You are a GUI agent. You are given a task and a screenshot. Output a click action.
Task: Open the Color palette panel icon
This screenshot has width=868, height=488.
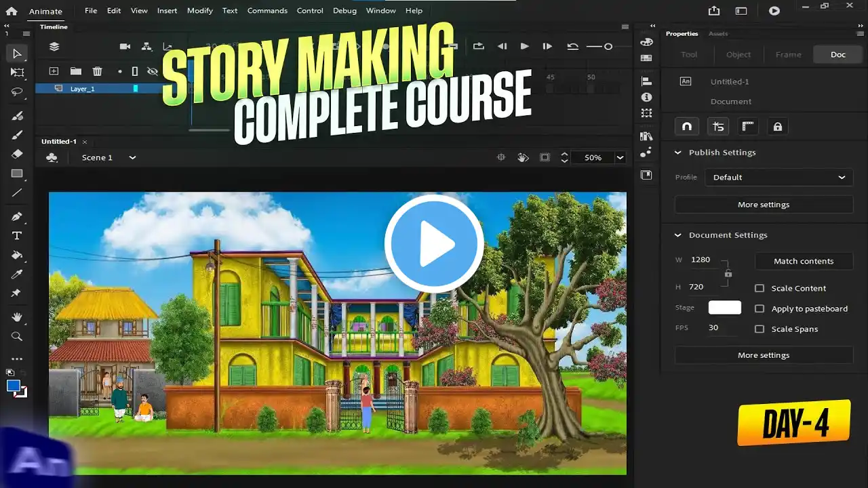click(646, 42)
